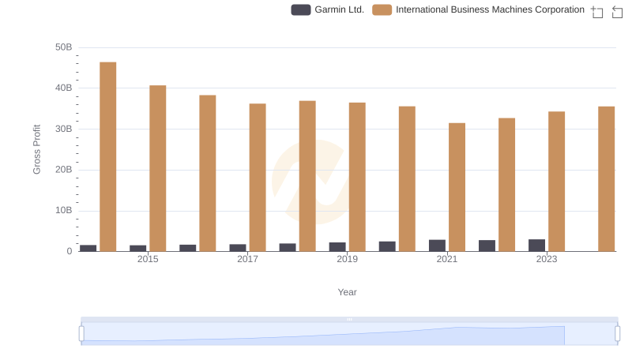Click the tallest IBM bar for 2014
Image resolution: width=632 pixels, height=364 pixels.
(x=108, y=156)
